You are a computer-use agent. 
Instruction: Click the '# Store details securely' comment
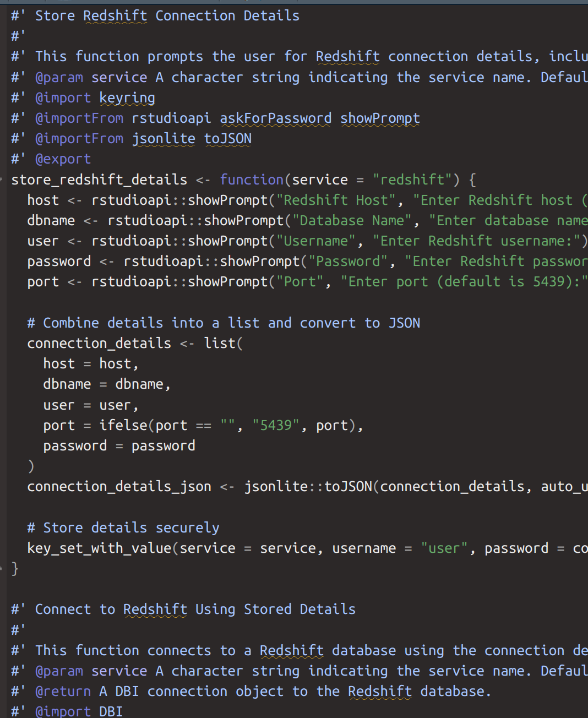[x=123, y=529]
